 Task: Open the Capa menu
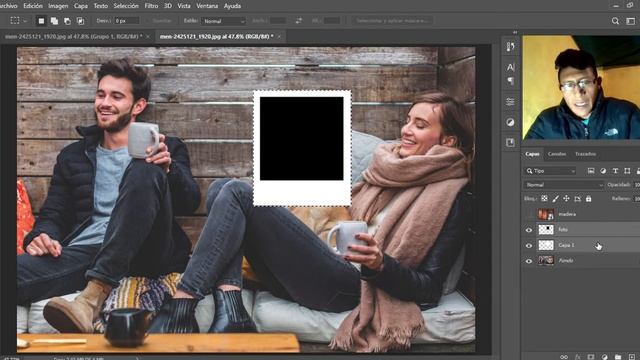pos(81,6)
